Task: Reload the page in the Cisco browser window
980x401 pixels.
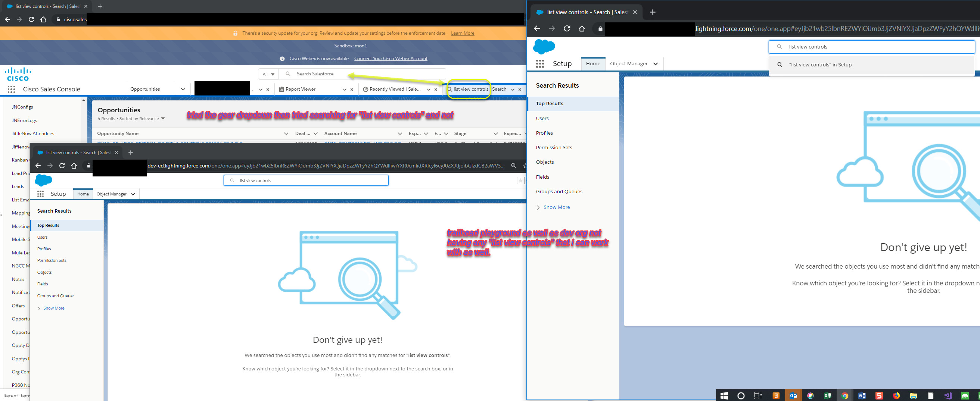Action: [31, 19]
